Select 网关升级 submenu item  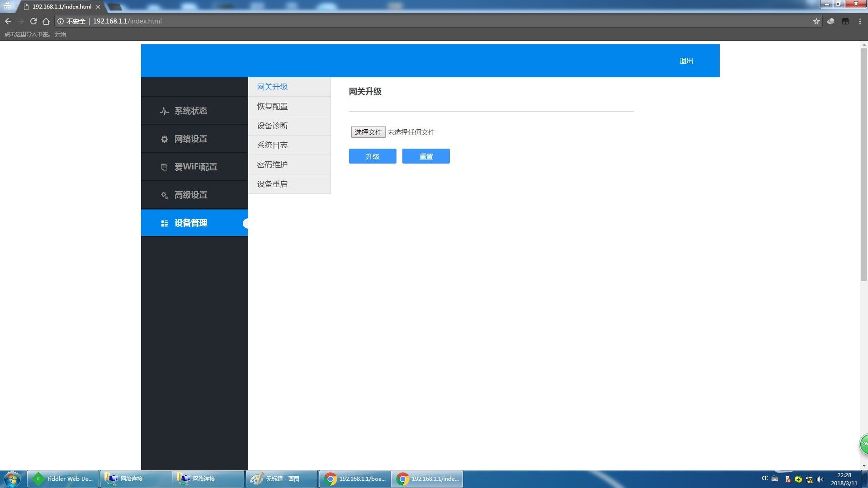point(289,87)
